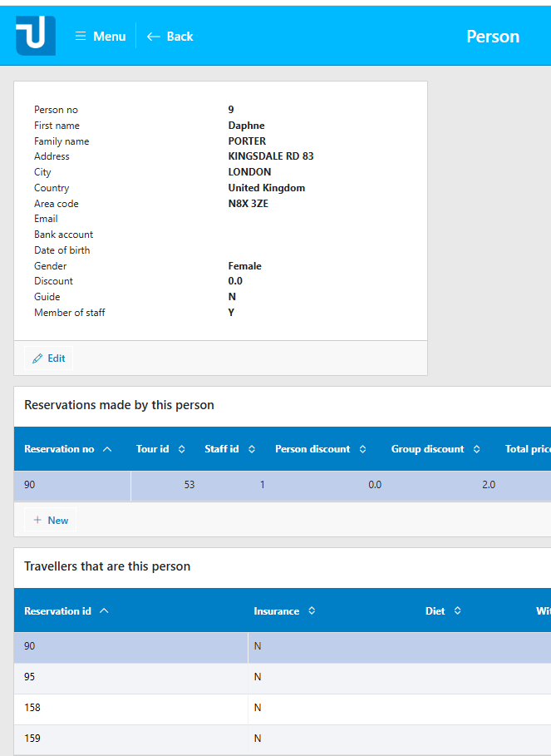Add a New reservation
551x756 pixels.
[51, 520]
